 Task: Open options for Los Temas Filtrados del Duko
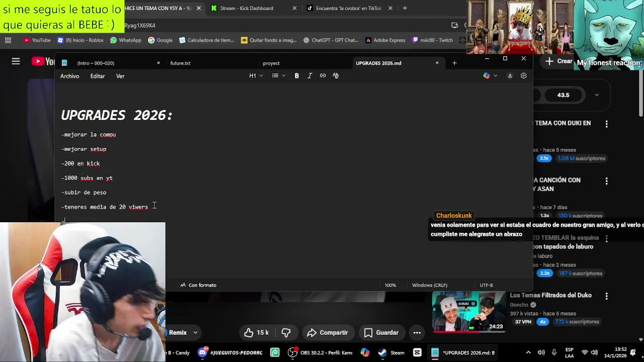607,296
